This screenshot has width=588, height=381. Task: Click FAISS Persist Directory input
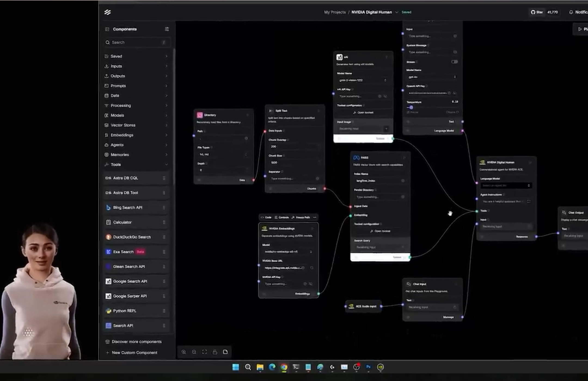pyautogui.click(x=380, y=197)
